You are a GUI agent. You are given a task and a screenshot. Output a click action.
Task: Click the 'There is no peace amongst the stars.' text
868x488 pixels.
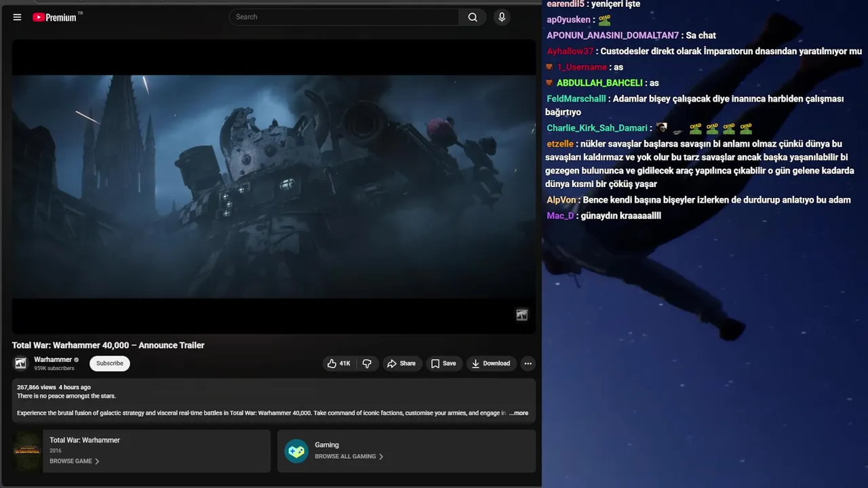point(66,396)
